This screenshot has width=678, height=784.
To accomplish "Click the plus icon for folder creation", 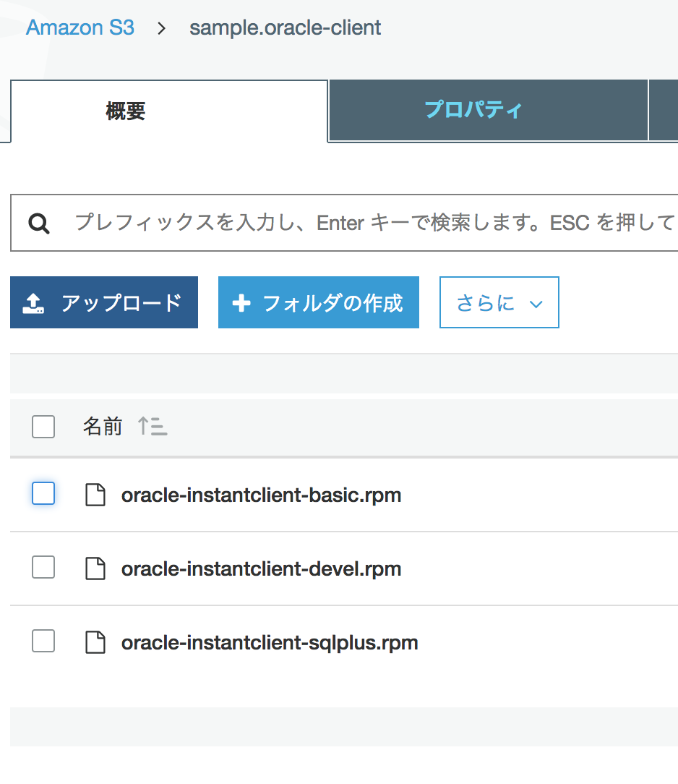I will 241,303.
